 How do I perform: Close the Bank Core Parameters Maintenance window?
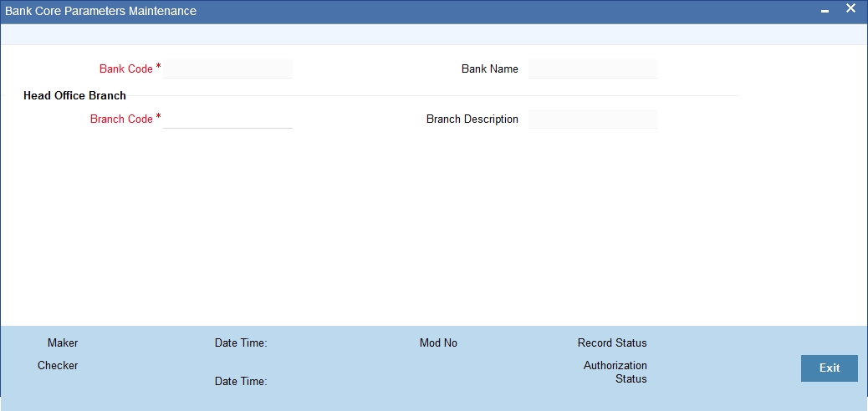tap(850, 9)
